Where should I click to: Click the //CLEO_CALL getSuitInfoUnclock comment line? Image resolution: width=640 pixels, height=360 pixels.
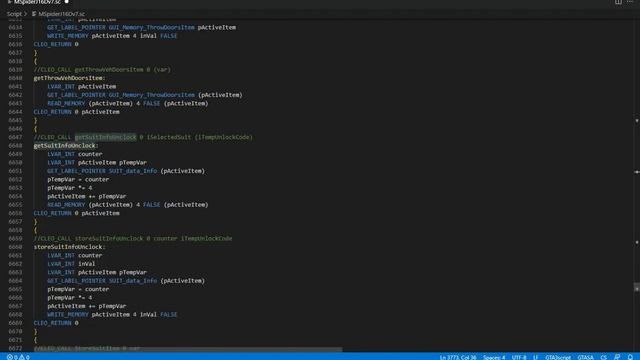(x=143, y=137)
